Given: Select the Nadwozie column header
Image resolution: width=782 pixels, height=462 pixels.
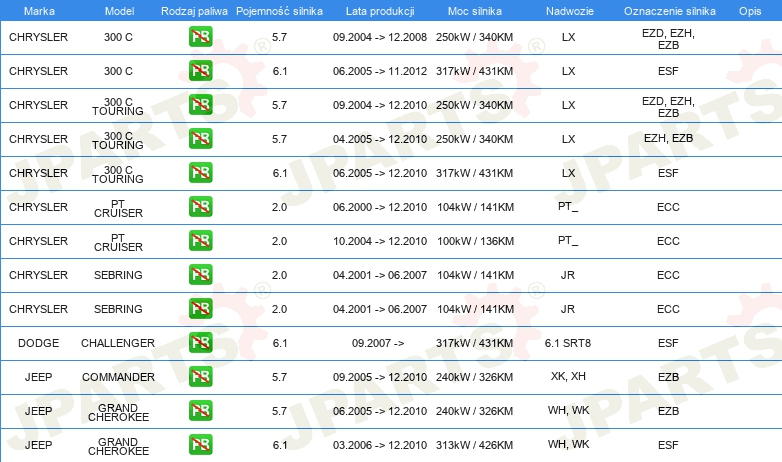Looking at the screenshot, I should [x=570, y=11].
